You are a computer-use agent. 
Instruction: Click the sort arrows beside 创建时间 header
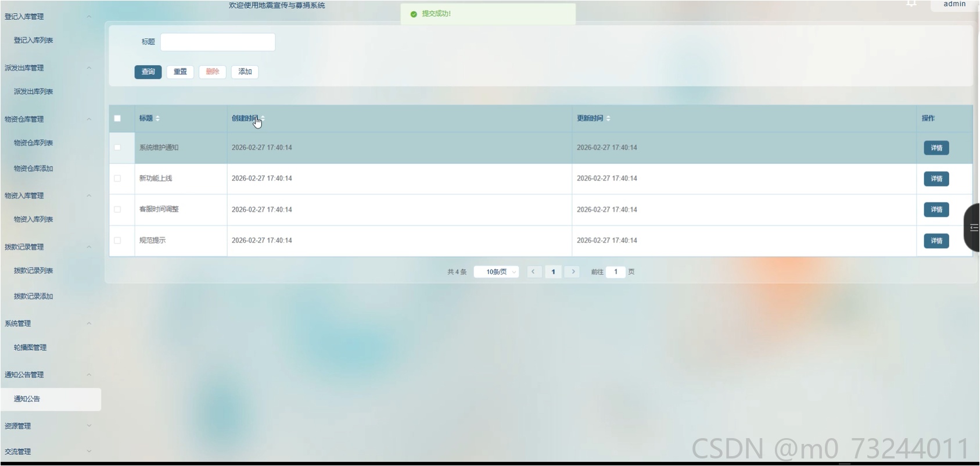point(263,119)
